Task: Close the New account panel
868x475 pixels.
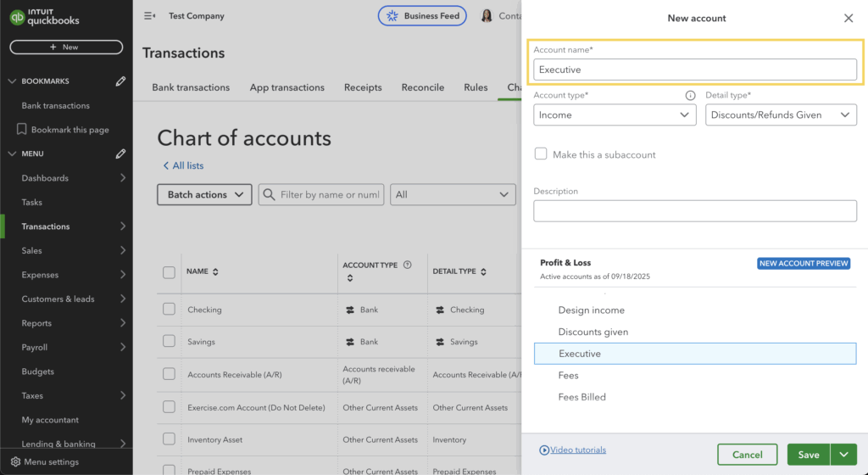Action: coord(849,18)
